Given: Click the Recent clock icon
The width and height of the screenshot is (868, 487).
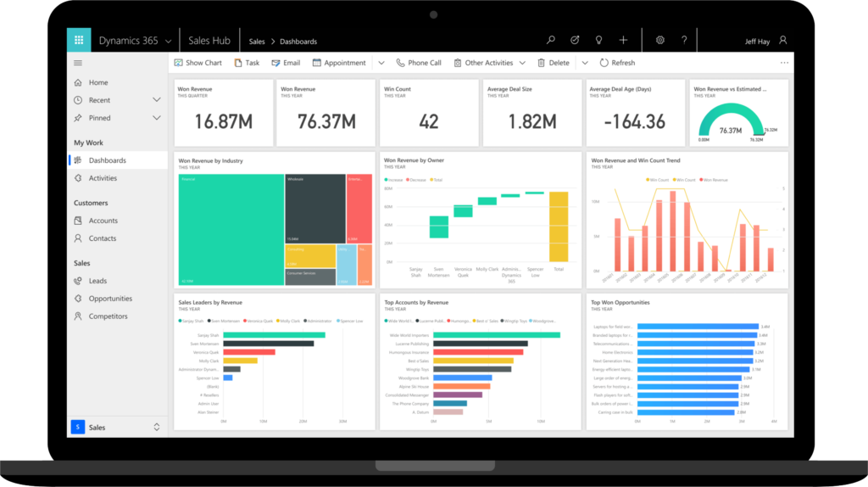Looking at the screenshot, I should coord(78,100).
